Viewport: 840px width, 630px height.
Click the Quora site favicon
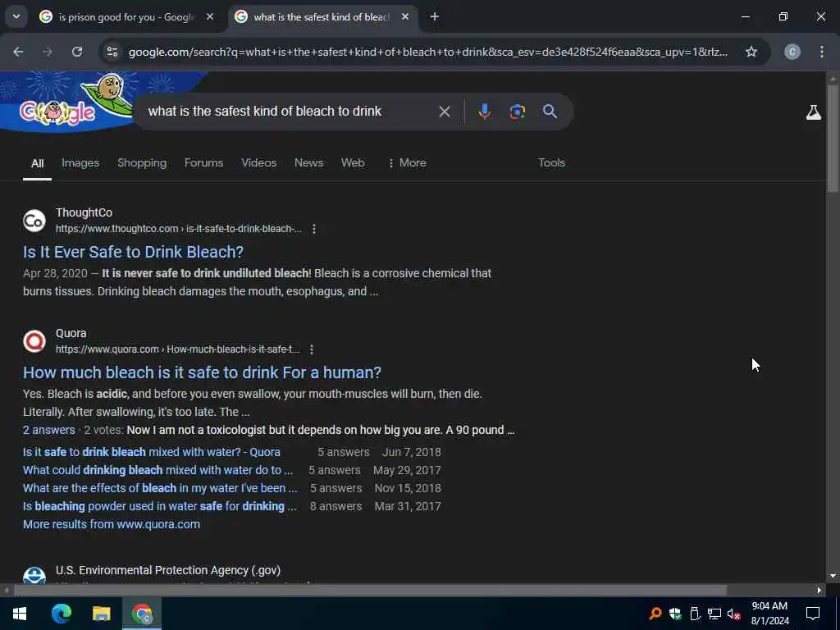(34, 341)
